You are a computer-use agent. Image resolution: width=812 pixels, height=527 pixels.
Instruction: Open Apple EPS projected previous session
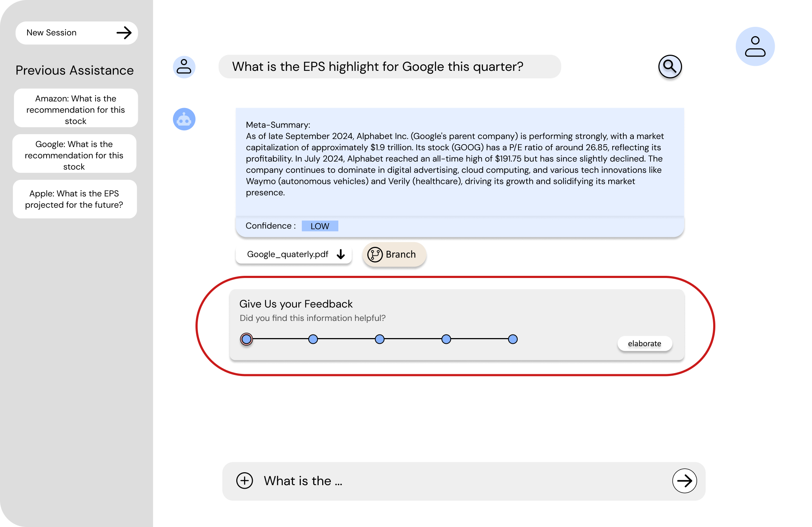click(x=75, y=199)
